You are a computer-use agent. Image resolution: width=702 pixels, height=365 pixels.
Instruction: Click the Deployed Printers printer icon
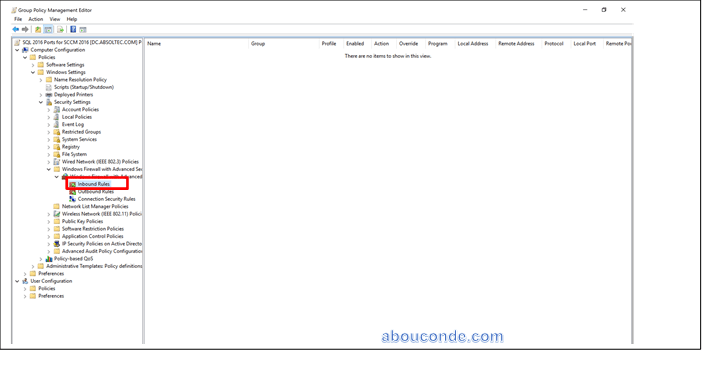49,95
